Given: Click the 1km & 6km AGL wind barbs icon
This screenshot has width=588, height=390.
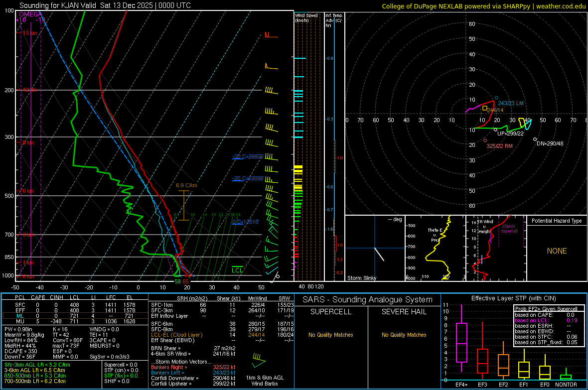Looking at the screenshot, I should tap(259, 360).
